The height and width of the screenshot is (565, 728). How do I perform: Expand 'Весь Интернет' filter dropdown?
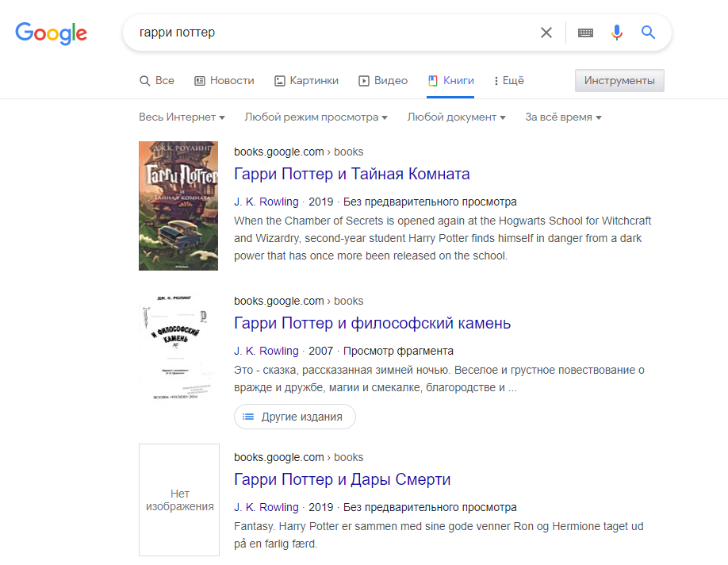(182, 117)
